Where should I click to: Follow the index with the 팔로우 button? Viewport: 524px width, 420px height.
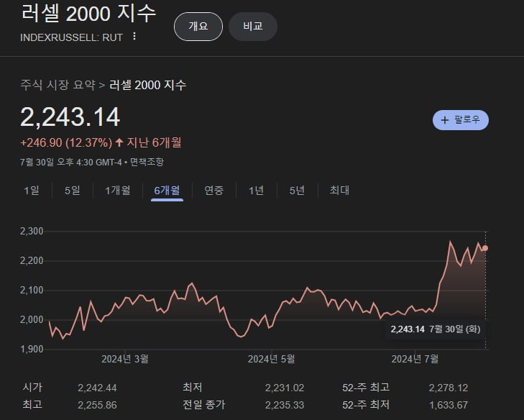tap(461, 119)
